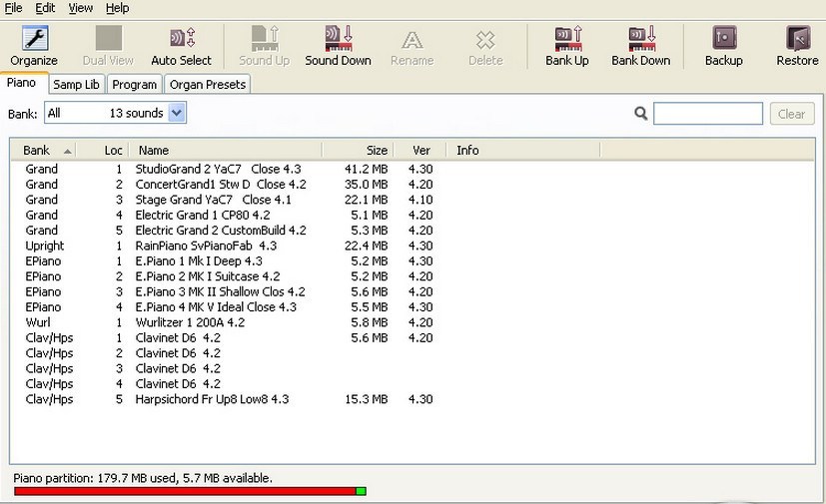Select Clavinet D6 4.2 at Loc 2
The height and width of the screenshot is (504, 826).
click(x=178, y=353)
